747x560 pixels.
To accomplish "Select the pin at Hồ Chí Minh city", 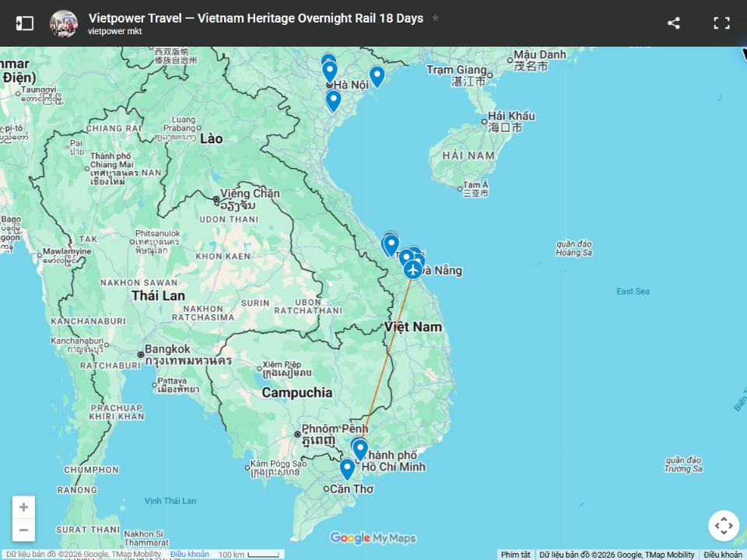I will (x=360, y=450).
